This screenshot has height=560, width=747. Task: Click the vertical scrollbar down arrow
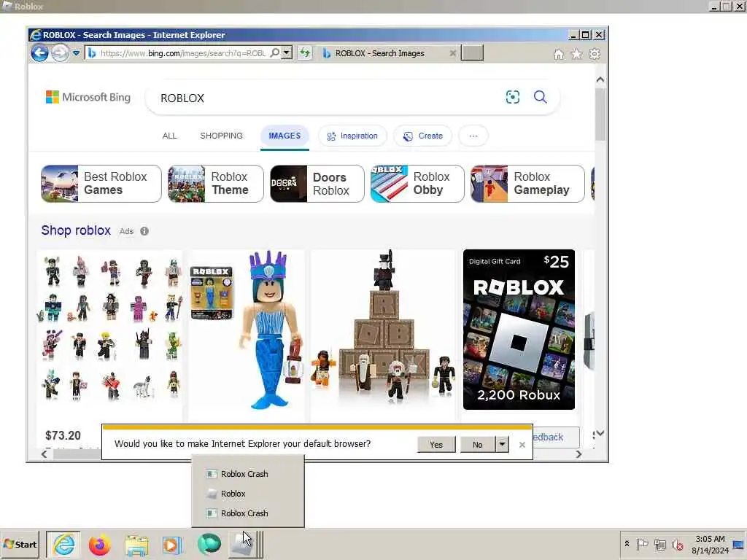(x=600, y=433)
